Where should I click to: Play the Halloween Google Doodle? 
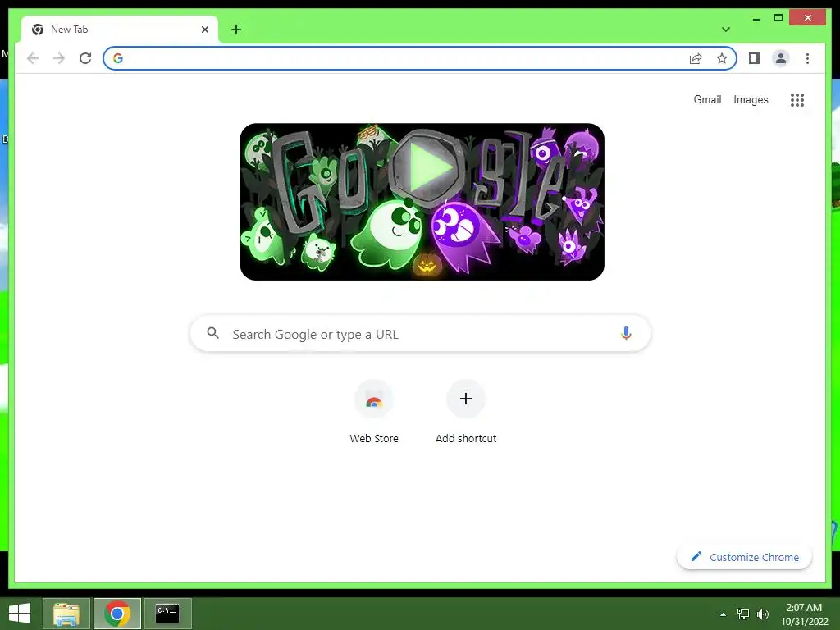tap(427, 169)
